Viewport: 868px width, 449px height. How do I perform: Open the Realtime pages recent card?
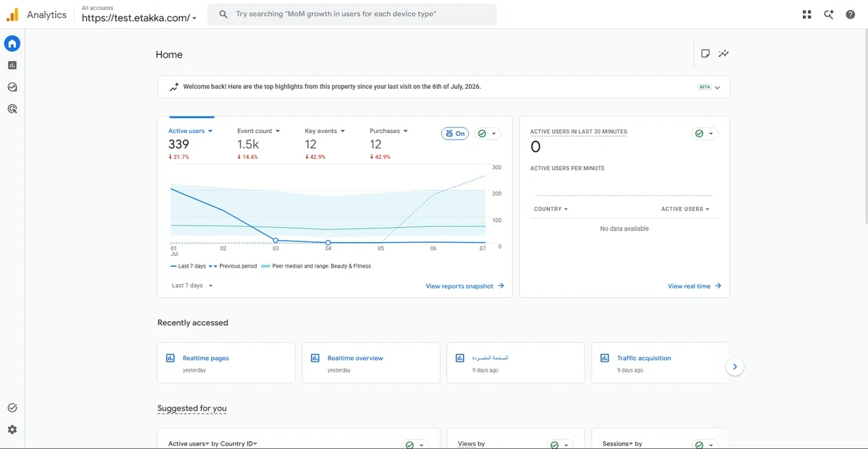click(x=226, y=363)
